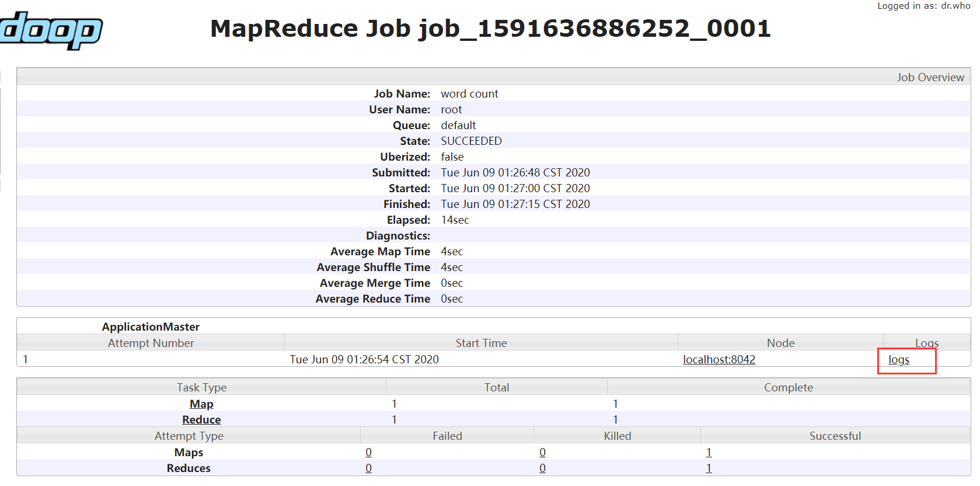Click the Hadoop logo

51,30
